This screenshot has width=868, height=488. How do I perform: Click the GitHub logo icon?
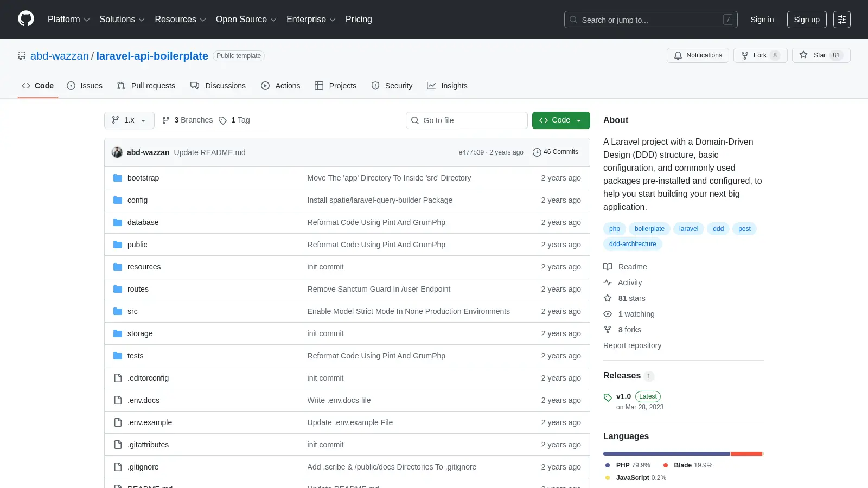point(26,19)
